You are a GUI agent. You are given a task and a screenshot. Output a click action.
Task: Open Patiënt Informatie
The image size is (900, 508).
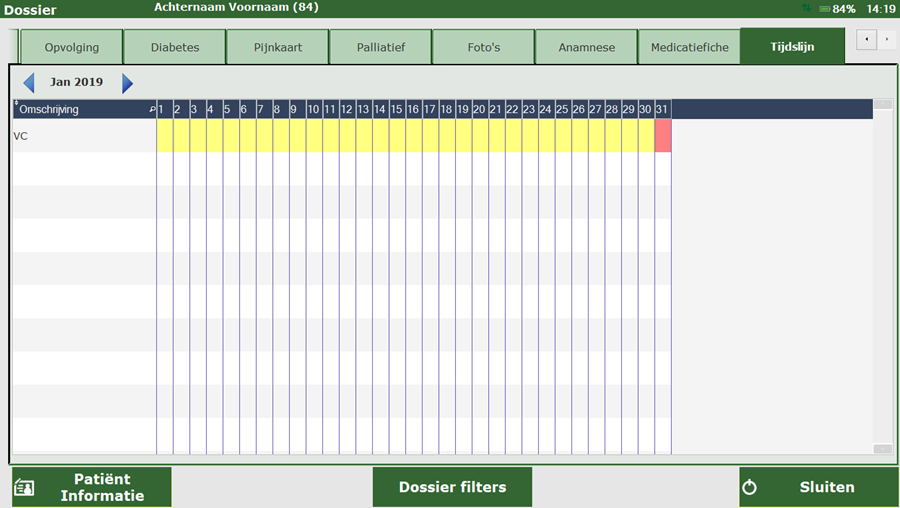(x=92, y=487)
